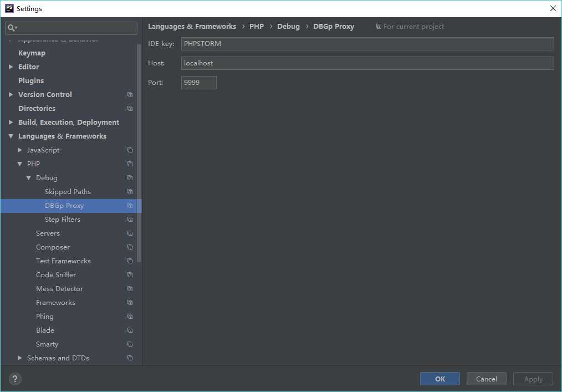Close the Settings dialog window

click(553, 8)
